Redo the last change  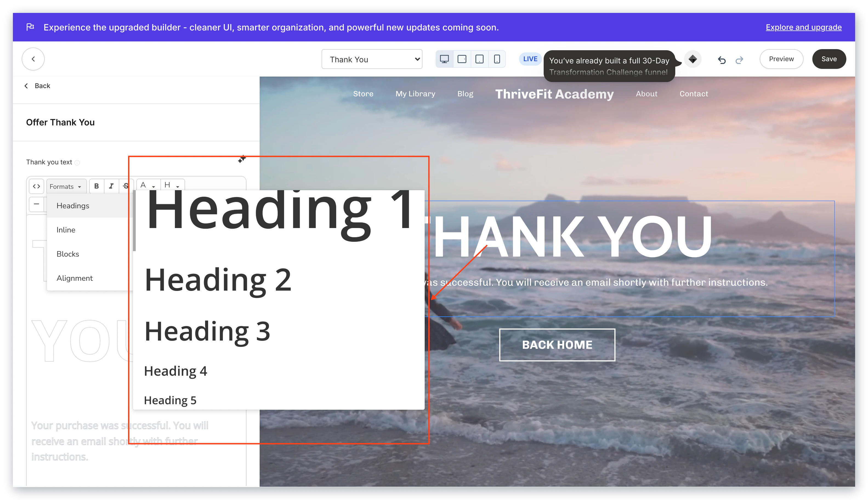(739, 60)
